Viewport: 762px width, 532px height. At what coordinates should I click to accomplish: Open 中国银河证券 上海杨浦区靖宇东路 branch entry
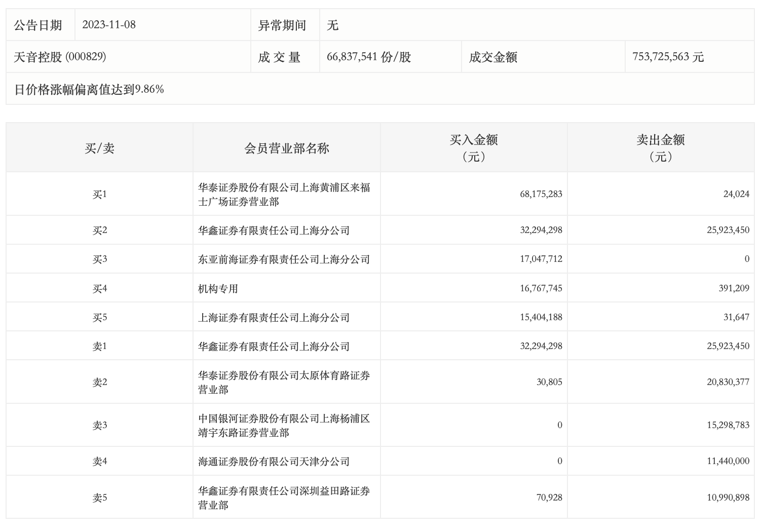(x=284, y=426)
